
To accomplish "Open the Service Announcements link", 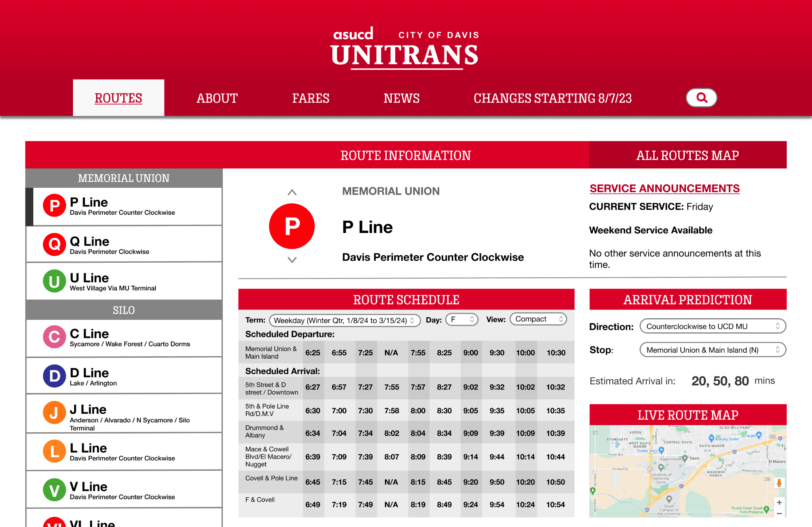I will point(665,188).
